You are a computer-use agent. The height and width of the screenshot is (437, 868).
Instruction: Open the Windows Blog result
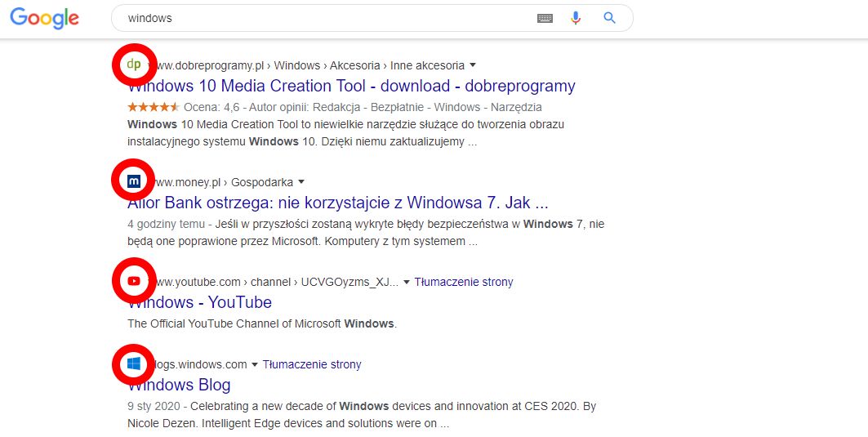[x=180, y=385]
